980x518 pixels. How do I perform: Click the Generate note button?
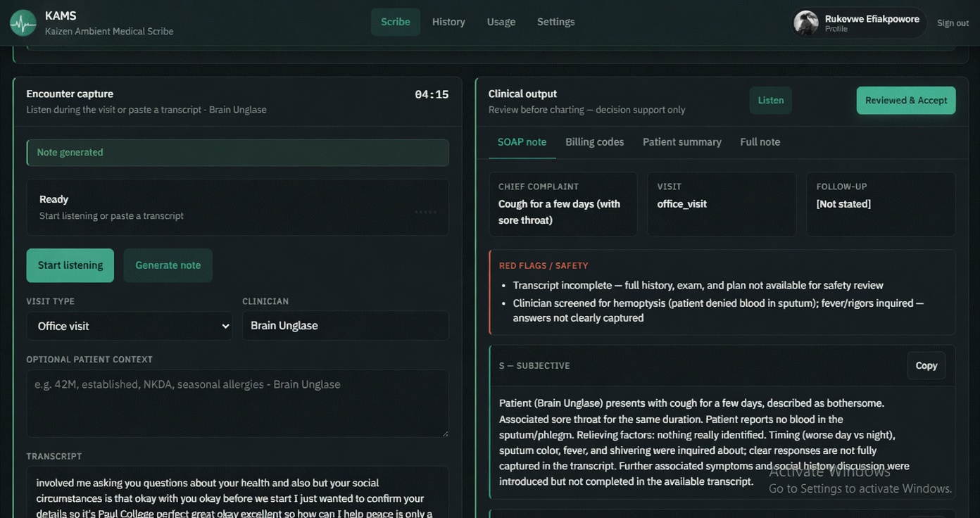(168, 265)
